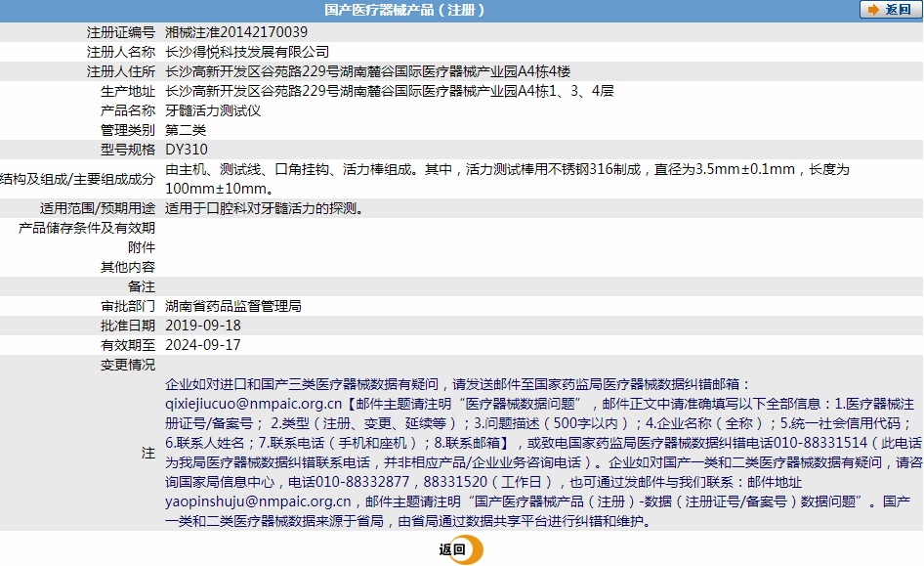Click the label 变更情况
The height and width of the screenshot is (566, 924).
128,365
